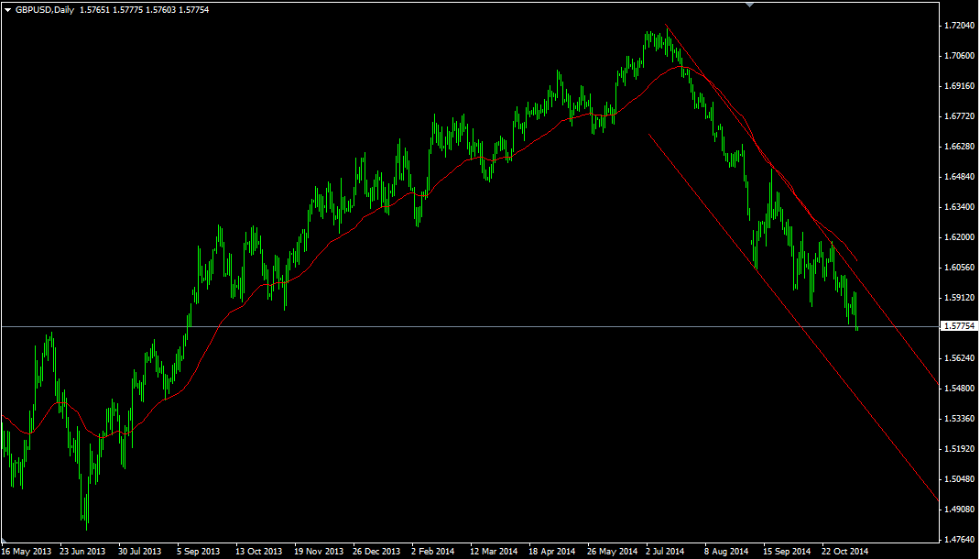The width and height of the screenshot is (980, 559).
Task: Click the 26 Dec 2013 date label
Action: click(x=376, y=552)
